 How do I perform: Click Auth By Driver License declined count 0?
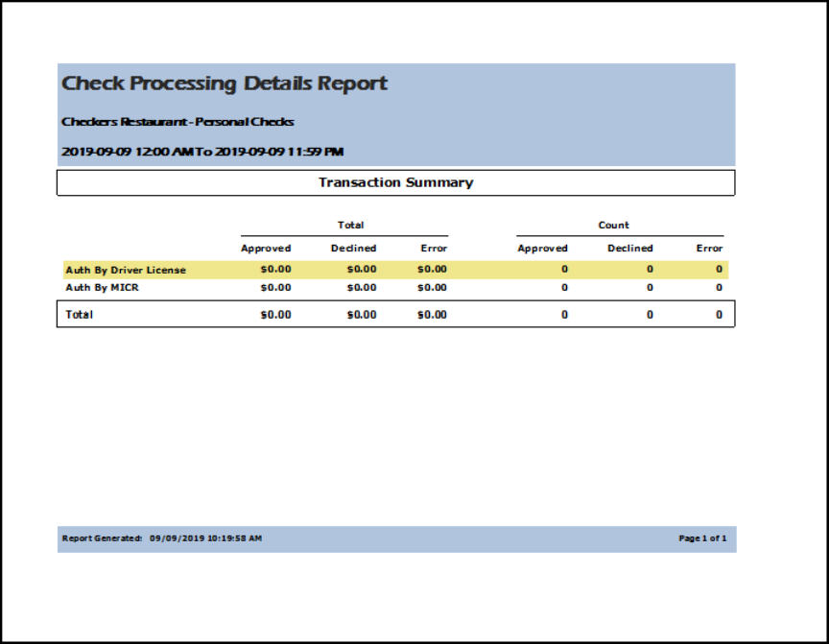[650, 269]
